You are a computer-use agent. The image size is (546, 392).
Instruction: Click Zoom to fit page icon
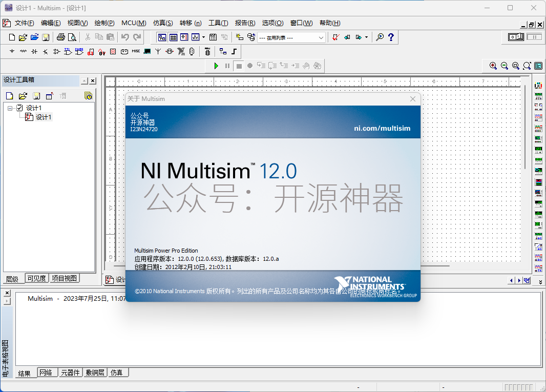[527, 66]
